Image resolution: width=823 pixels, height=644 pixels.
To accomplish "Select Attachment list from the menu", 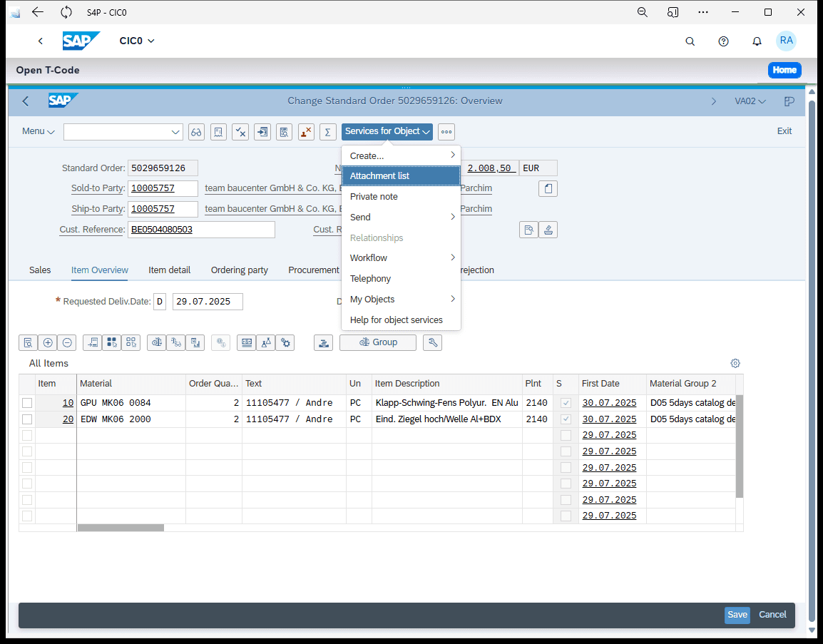I will tap(401, 176).
